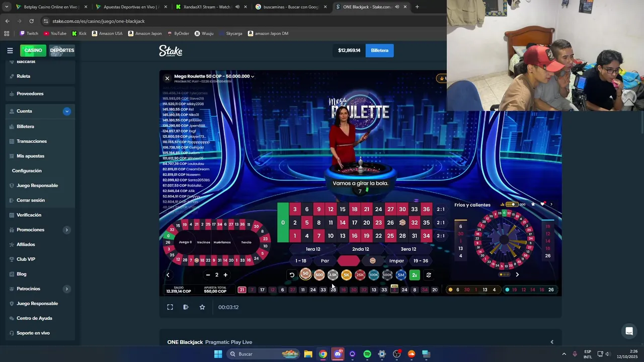The image size is (644, 362).
Task: Collapse racetrack with left arrow button
Action: point(168,275)
